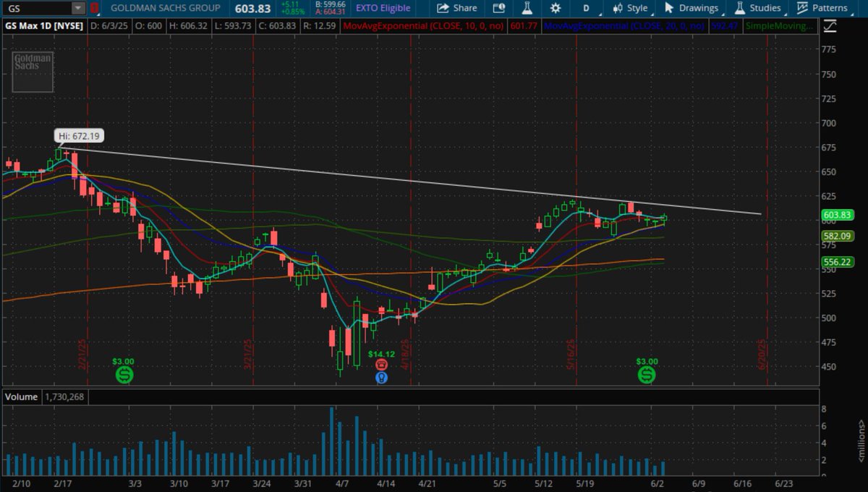
Task: Open the Patterns menu
Action: (x=822, y=8)
